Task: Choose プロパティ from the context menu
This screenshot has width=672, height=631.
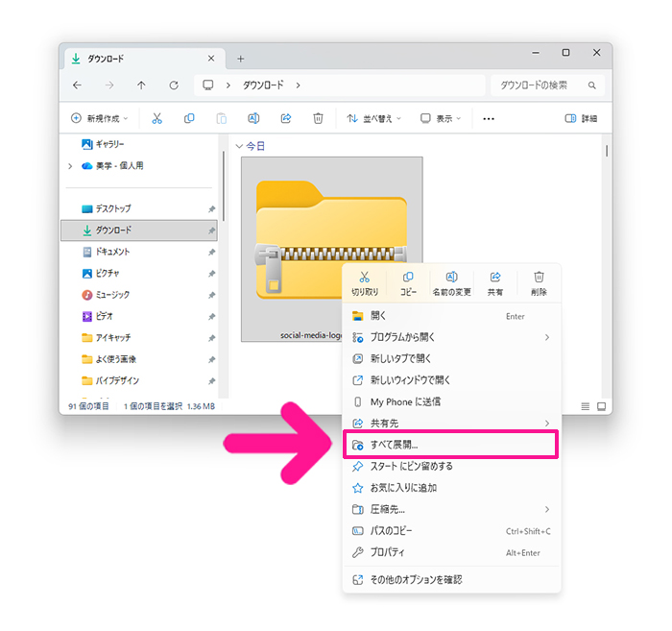Action: click(x=451, y=552)
